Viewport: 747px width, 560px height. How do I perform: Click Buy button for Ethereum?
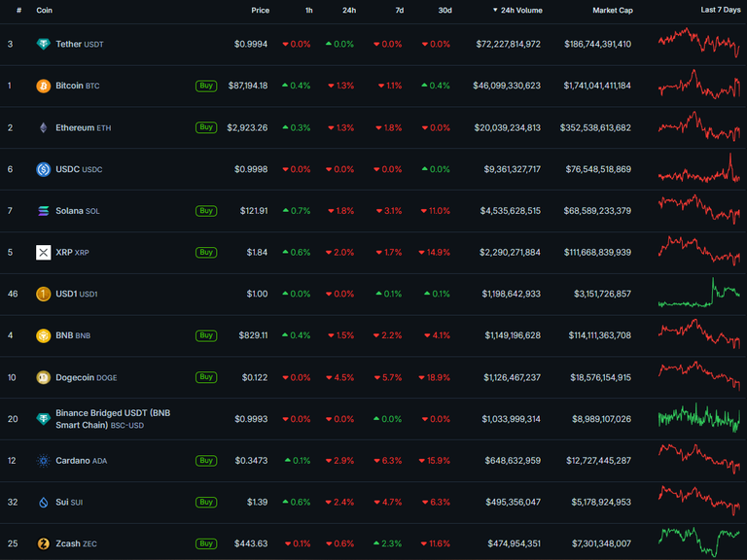pyautogui.click(x=206, y=127)
